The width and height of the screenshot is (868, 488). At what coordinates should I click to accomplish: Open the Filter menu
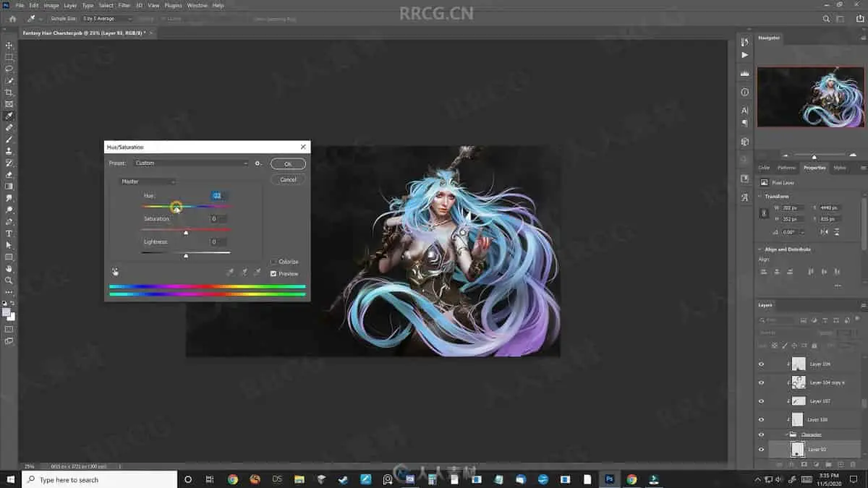[124, 5]
